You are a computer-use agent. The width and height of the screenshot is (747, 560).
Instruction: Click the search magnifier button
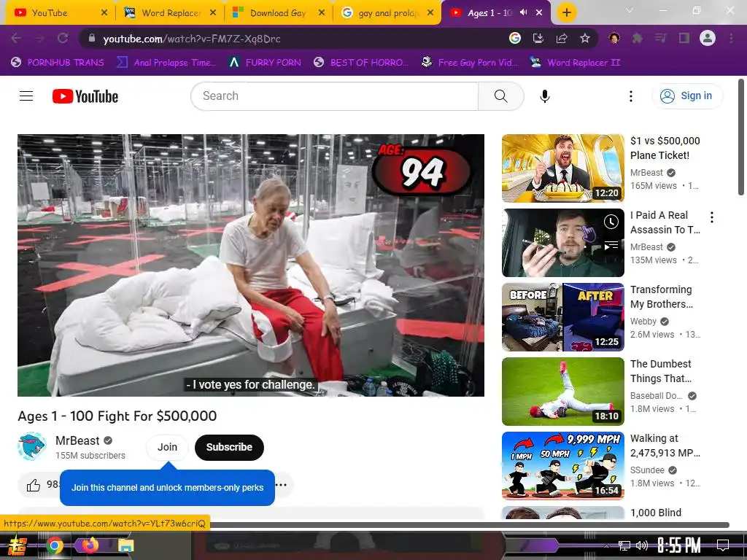pos(500,96)
